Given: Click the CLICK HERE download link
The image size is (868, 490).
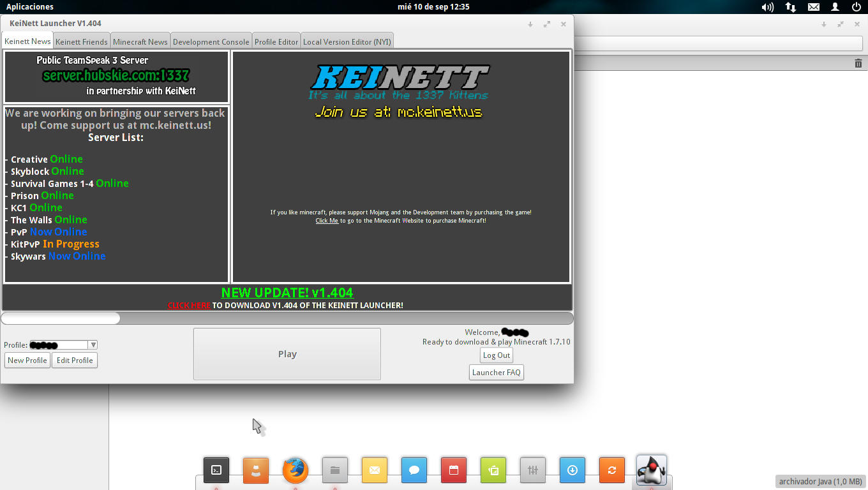Looking at the screenshot, I should (189, 306).
